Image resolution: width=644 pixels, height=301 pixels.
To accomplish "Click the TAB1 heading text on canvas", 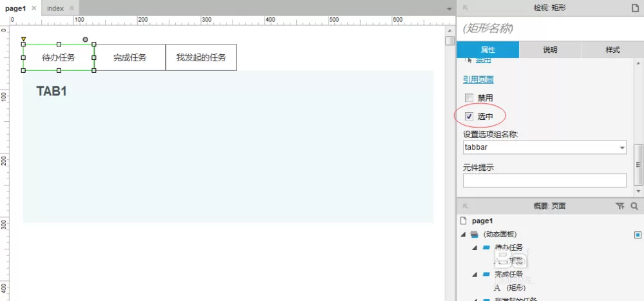I will (52, 92).
